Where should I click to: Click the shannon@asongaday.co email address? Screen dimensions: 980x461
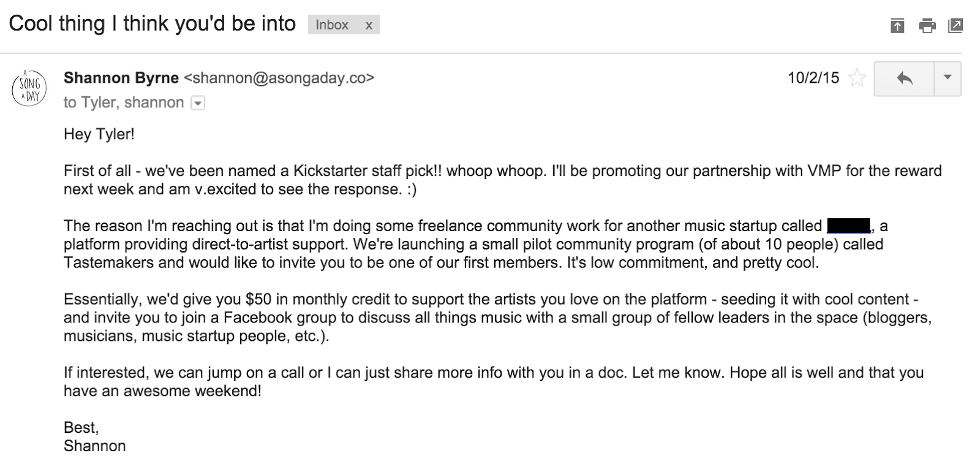(279, 78)
